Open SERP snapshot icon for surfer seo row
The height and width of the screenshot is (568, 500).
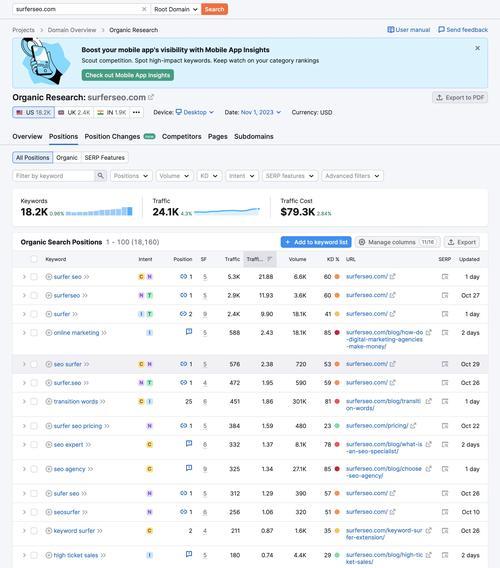pos(445,277)
